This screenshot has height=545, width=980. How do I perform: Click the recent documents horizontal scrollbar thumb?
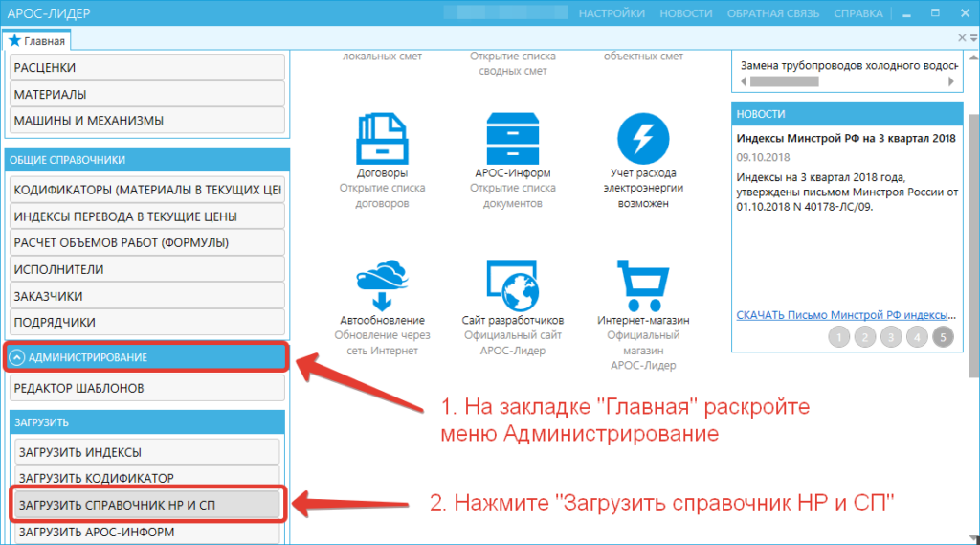[x=785, y=81]
